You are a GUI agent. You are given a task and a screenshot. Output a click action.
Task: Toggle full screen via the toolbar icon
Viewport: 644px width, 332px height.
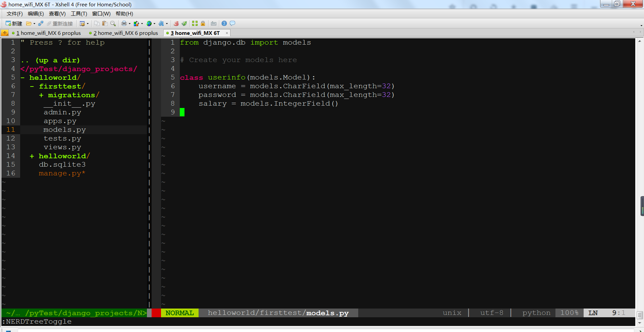point(195,23)
